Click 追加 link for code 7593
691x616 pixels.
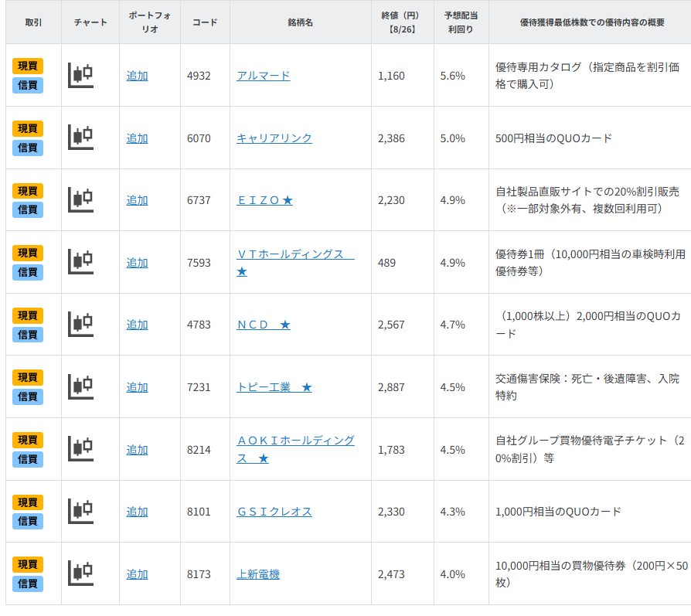[137, 263]
